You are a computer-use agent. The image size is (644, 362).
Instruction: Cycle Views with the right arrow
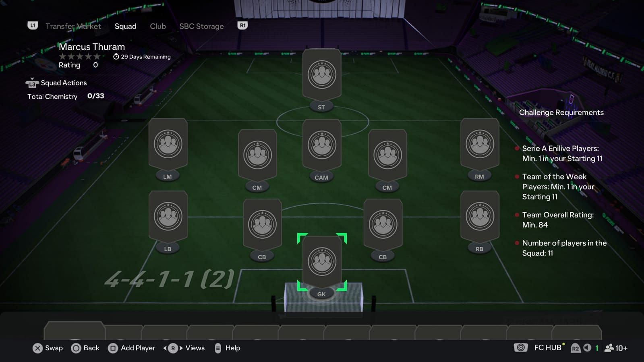181,348
